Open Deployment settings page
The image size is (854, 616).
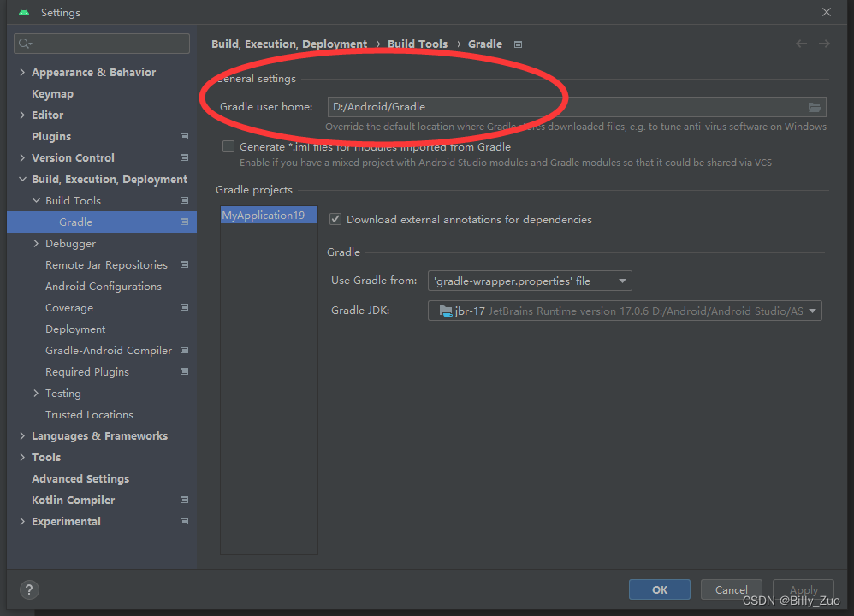coord(75,329)
